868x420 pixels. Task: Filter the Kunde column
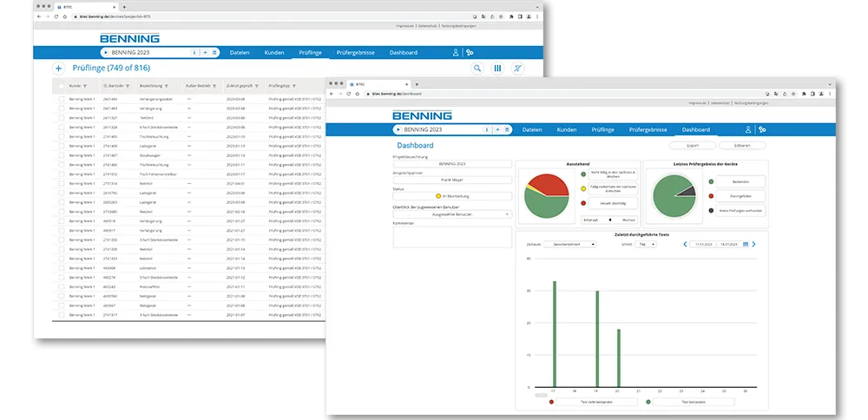(85, 86)
